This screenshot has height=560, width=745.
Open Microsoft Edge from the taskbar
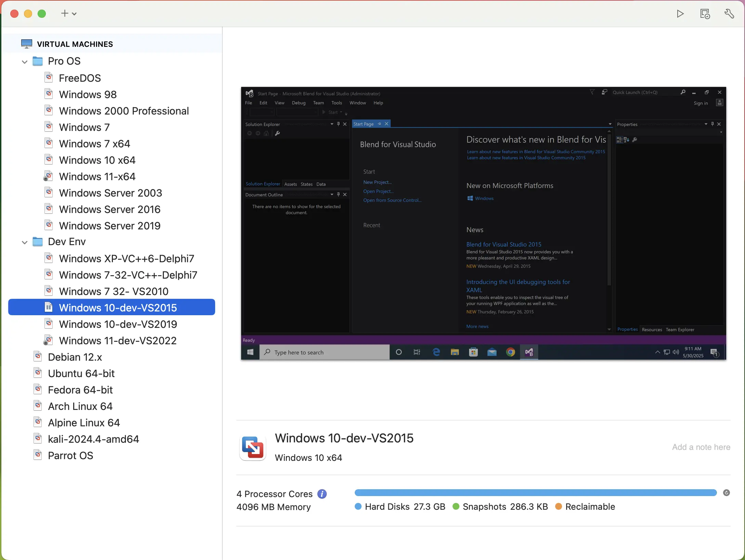[x=436, y=352]
